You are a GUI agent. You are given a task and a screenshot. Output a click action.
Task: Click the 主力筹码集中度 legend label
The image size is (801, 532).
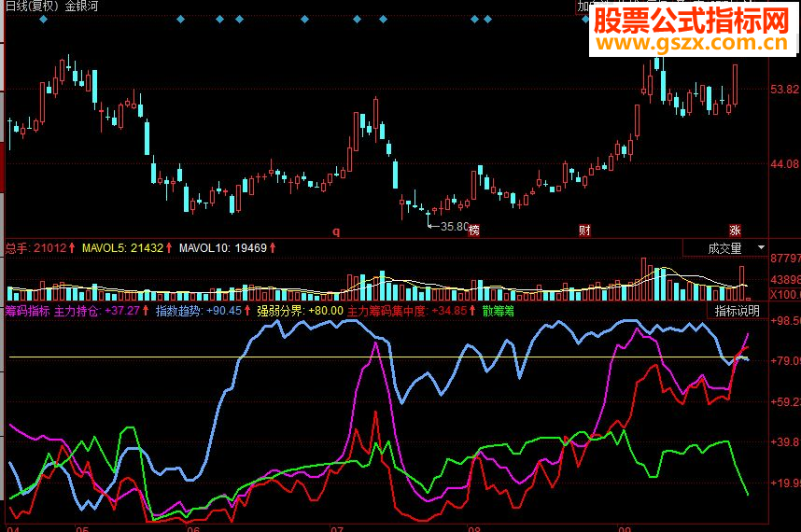(x=386, y=311)
